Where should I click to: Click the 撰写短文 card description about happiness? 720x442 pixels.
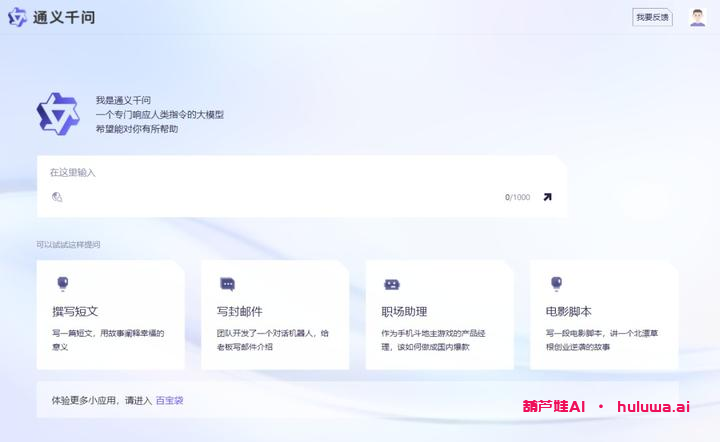coord(108,339)
